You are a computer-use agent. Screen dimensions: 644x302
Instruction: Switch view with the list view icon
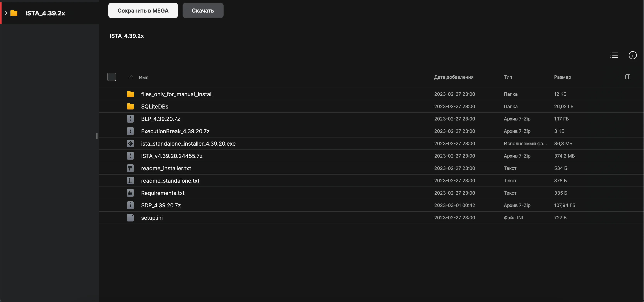click(x=614, y=55)
